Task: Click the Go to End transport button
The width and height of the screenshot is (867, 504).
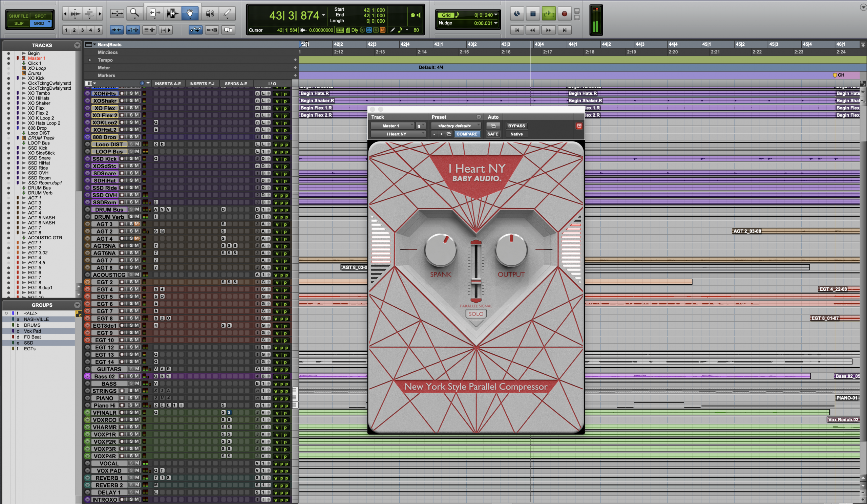Action: click(x=564, y=30)
